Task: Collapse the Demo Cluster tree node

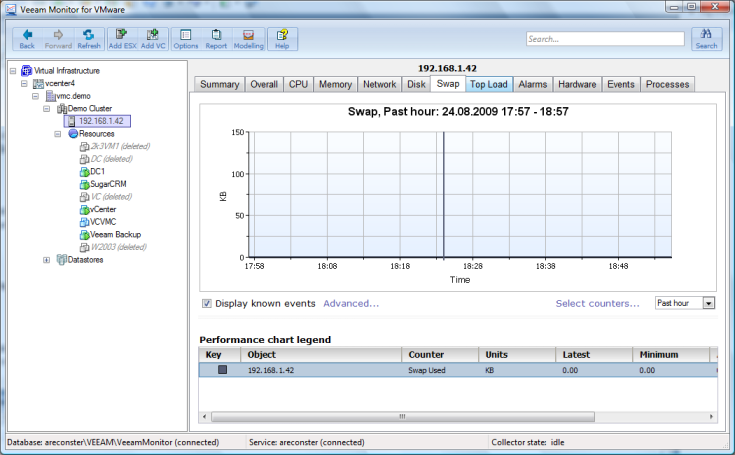Action: coord(47,108)
